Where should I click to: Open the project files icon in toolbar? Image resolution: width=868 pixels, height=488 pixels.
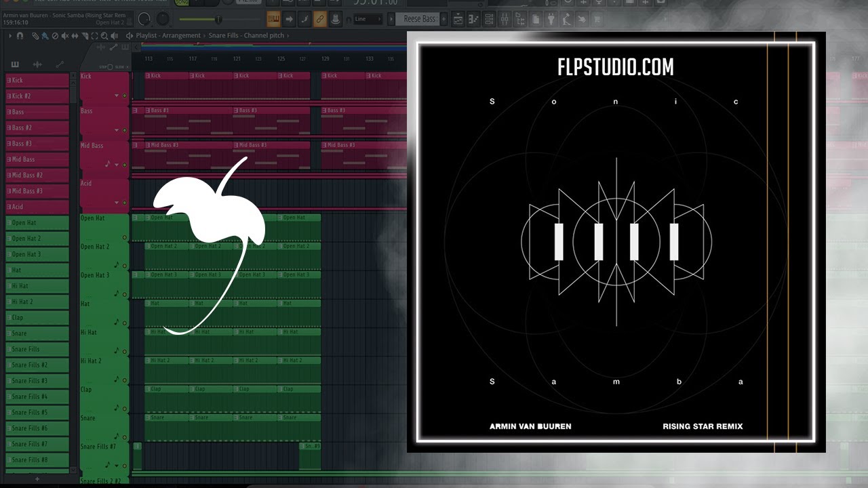(x=536, y=19)
